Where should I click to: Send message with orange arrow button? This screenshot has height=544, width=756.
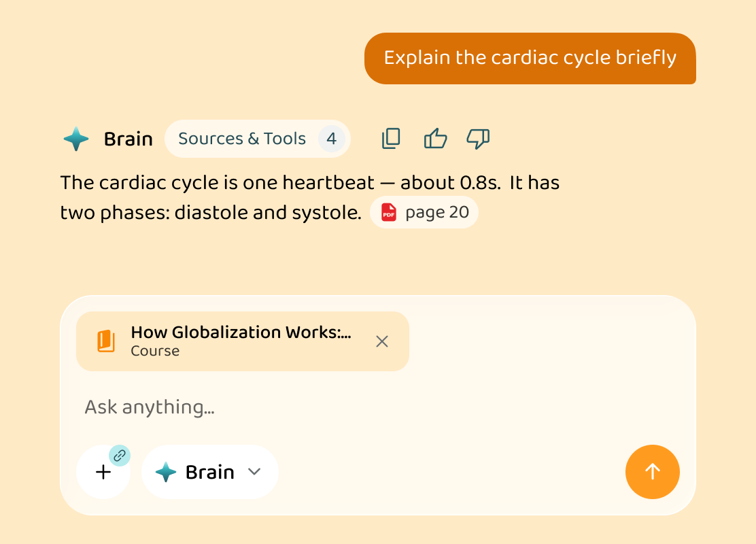click(653, 472)
